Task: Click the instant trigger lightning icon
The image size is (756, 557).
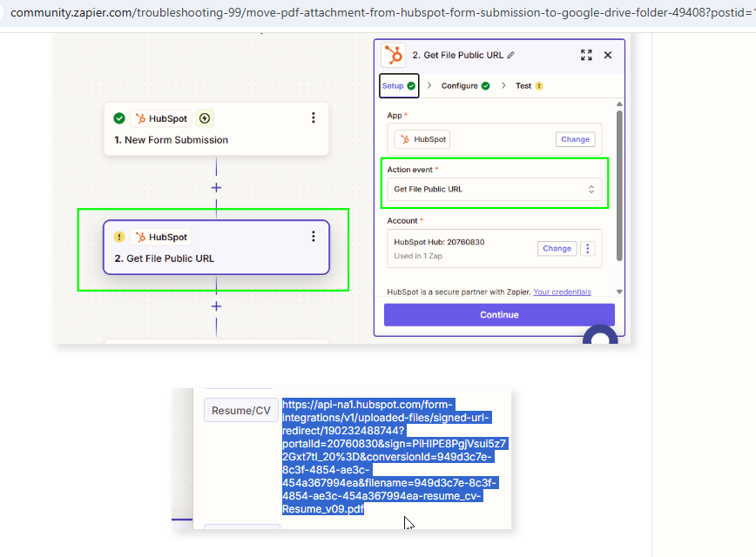Action: click(x=205, y=118)
